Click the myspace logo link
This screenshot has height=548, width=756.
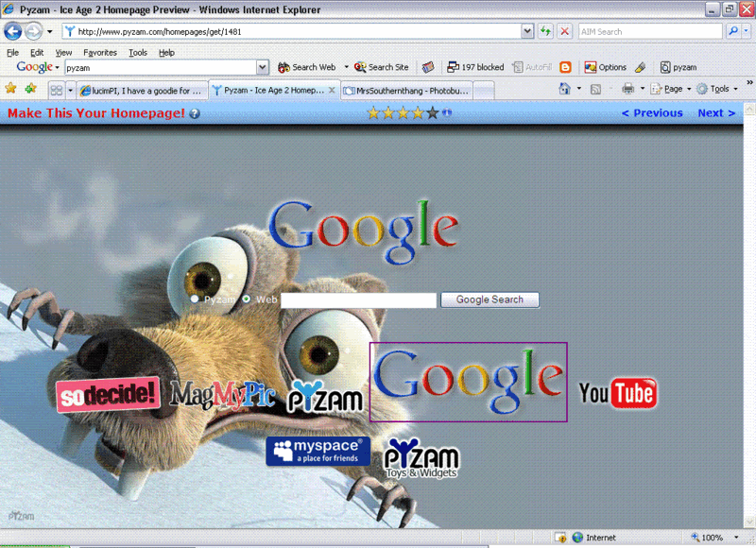click(318, 452)
